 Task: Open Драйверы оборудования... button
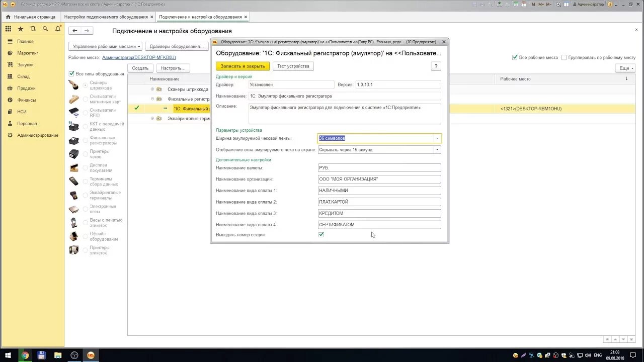[x=177, y=46]
